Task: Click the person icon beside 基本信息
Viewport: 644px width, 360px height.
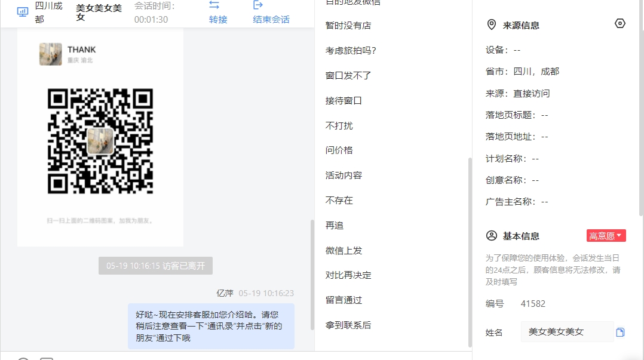Action: [492, 236]
